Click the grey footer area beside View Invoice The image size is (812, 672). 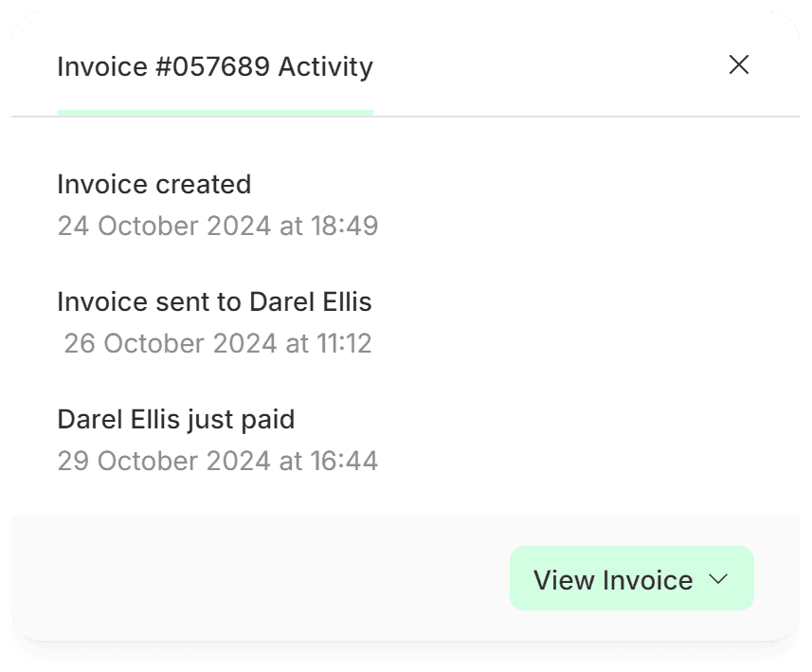click(x=259, y=578)
